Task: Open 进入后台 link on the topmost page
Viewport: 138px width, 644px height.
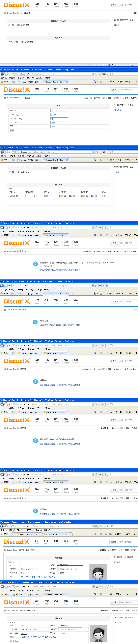Action: 117,25
